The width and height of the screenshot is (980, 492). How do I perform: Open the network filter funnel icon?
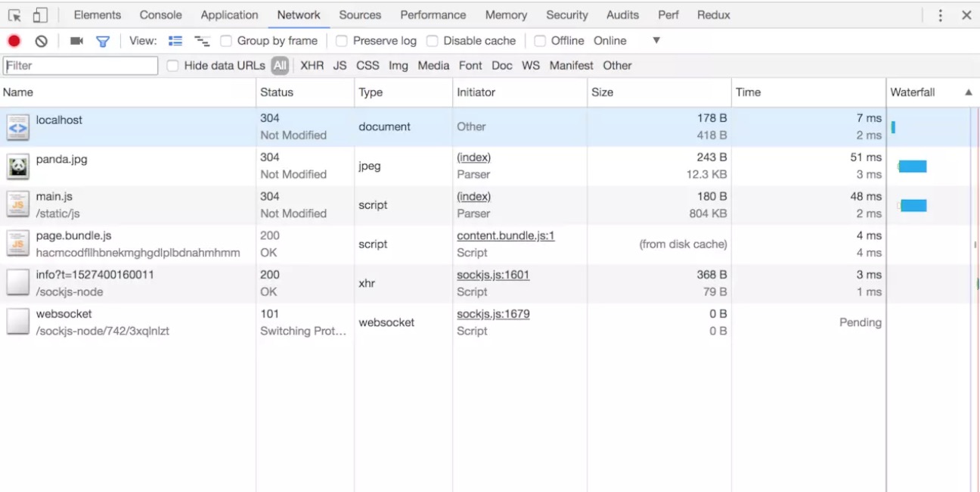(102, 41)
